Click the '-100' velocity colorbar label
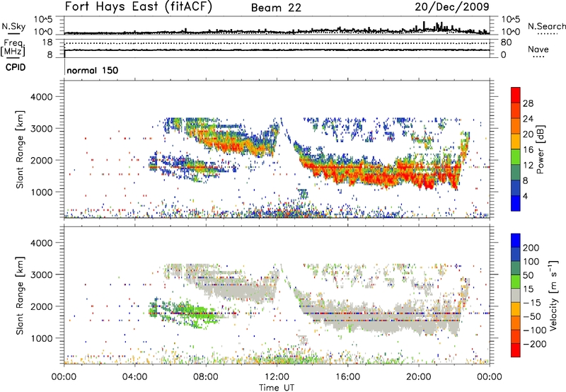The height and width of the screenshot is (392, 566). click(535, 330)
